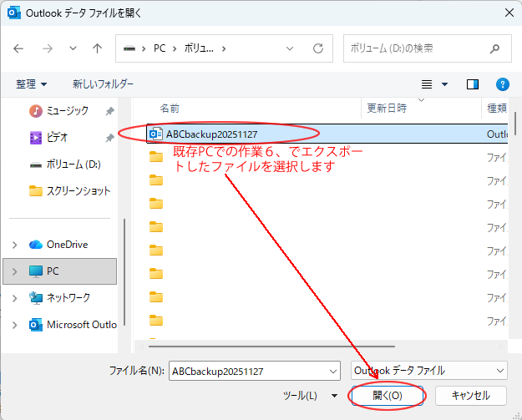Click the Outlook file icon of ABCbackup20251127

click(156, 134)
